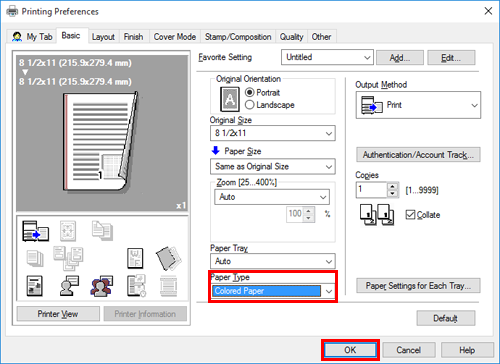Click the orientation 'A' page icon
This screenshot has width=500, height=364.
(230, 99)
